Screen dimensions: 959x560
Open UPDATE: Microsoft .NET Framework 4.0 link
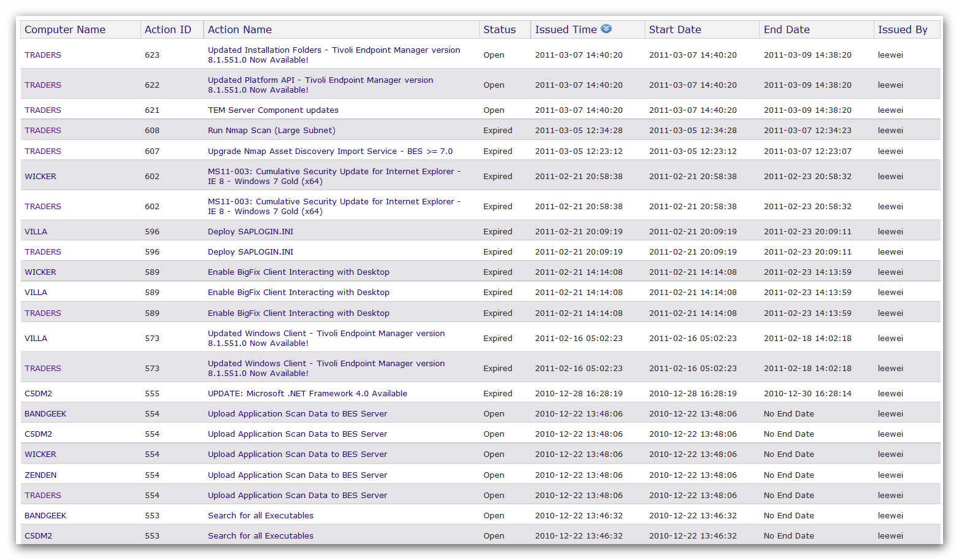point(307,394)
